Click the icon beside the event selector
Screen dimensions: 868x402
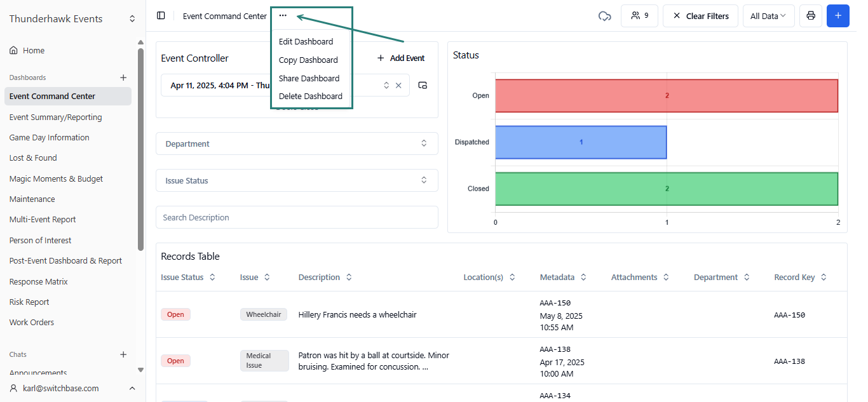click(x=423, y=85)
